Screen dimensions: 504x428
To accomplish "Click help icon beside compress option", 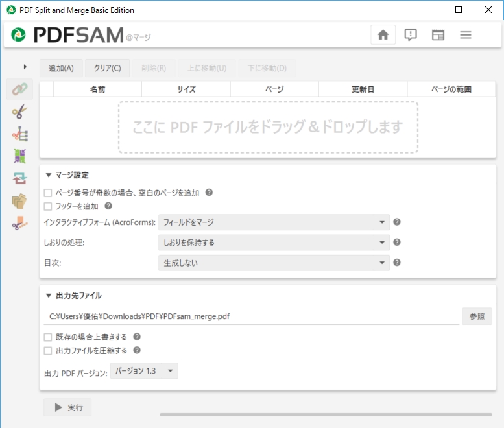I will click(137, 350).
